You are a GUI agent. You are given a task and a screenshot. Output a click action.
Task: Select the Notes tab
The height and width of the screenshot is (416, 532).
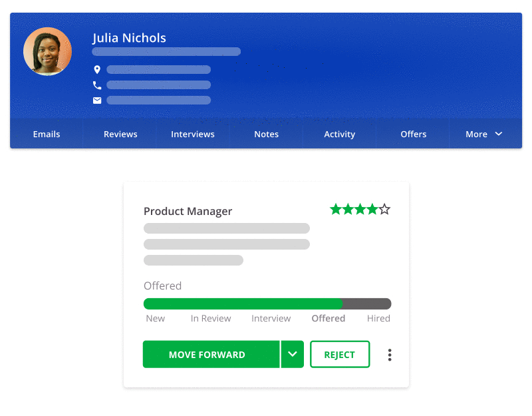266,134
